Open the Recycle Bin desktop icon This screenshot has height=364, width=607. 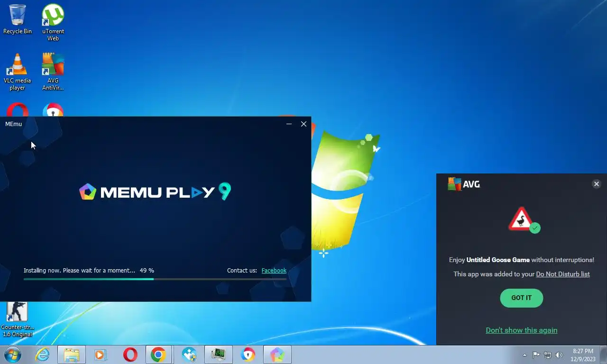click(18, 19)
